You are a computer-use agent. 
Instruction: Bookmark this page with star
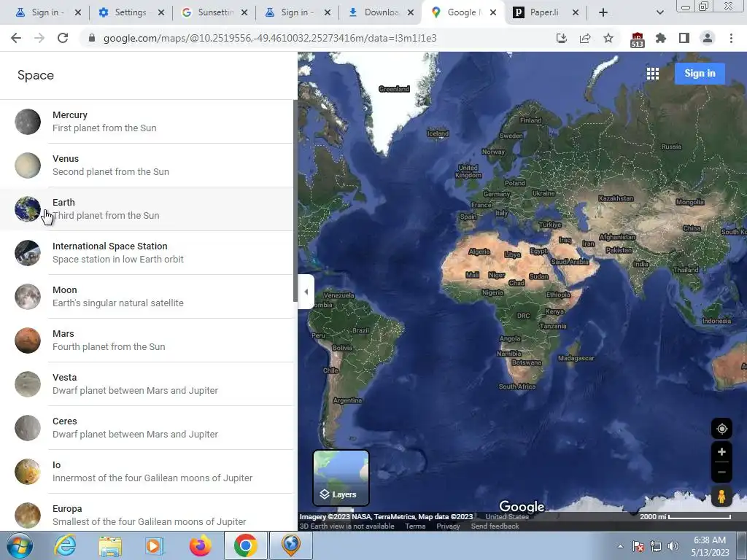coord(608,38)
